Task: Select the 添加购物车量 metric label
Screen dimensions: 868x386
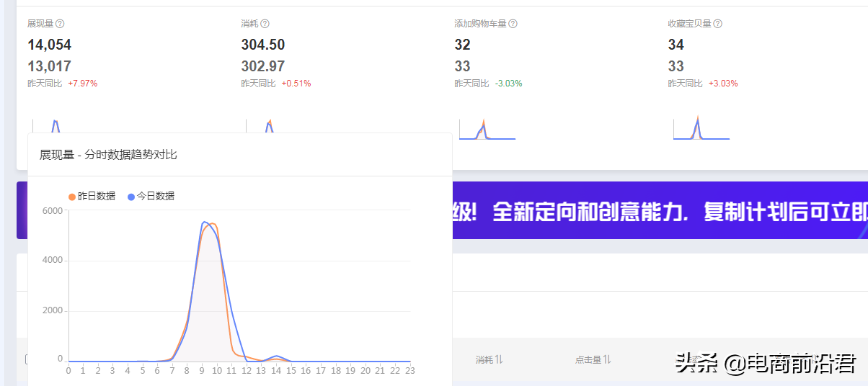Action: pos(480,24)
